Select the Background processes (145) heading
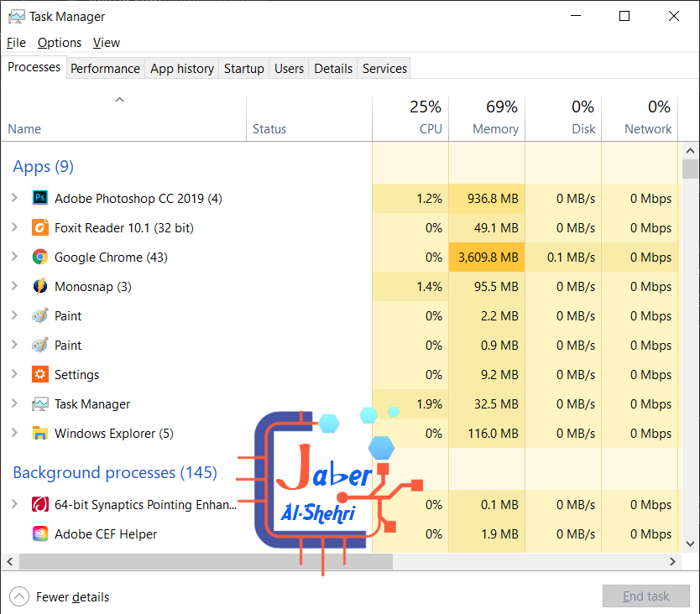 [x=115, y=472]
